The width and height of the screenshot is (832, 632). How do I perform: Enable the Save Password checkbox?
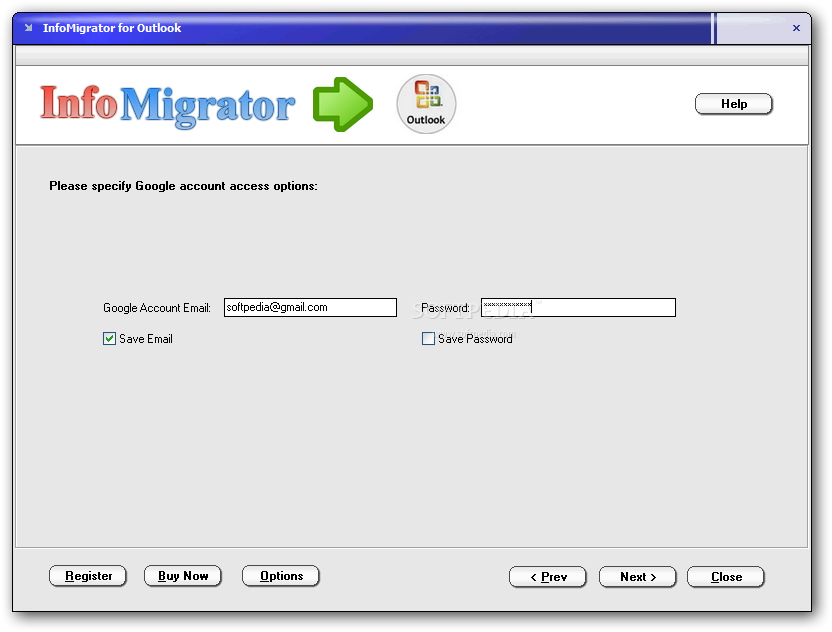pyautogui.click(x=428, y=339)
